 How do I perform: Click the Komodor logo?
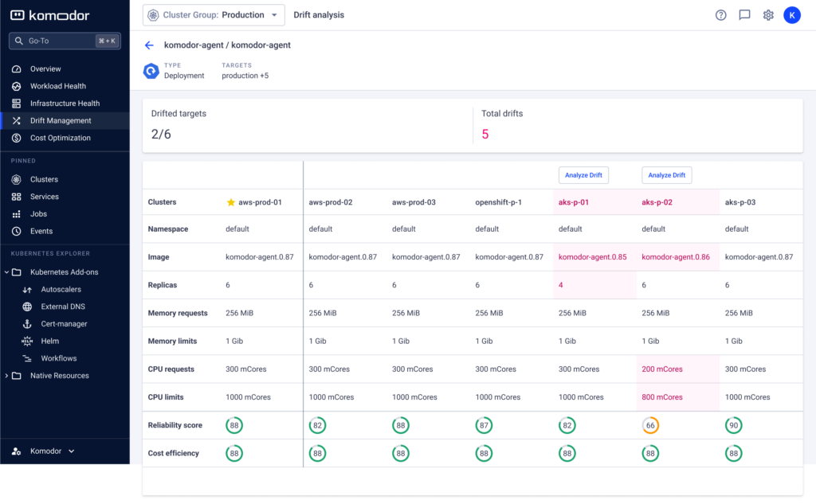50,16
